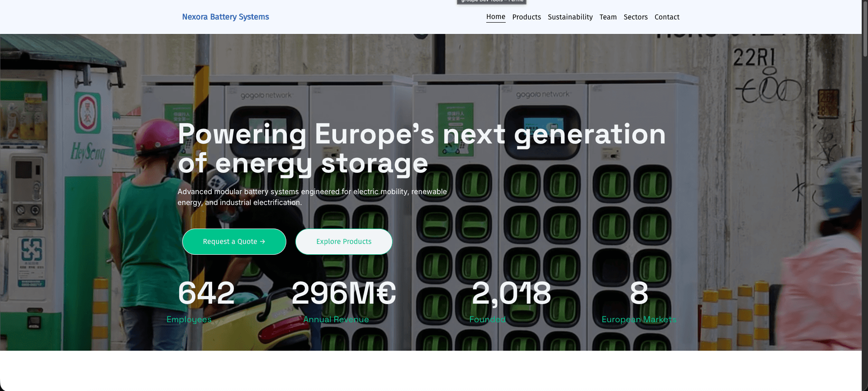Click the Explore Products button

click(x=344, y=242)
